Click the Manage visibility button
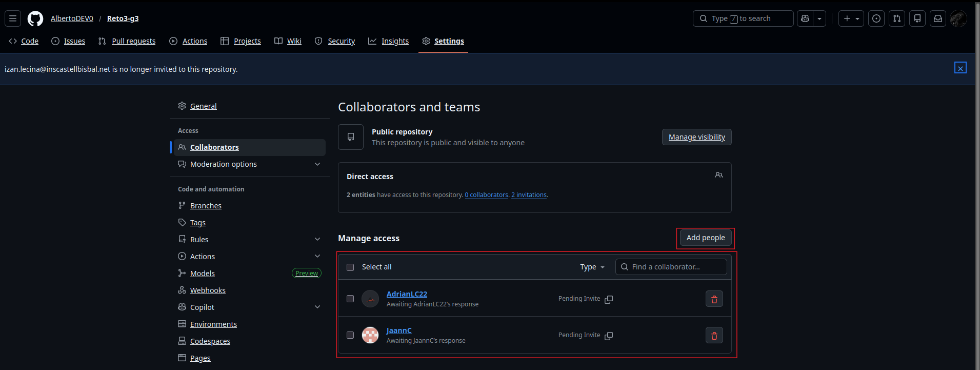The height and width of the screenshot is (370, 980). [x=696, y=137]
